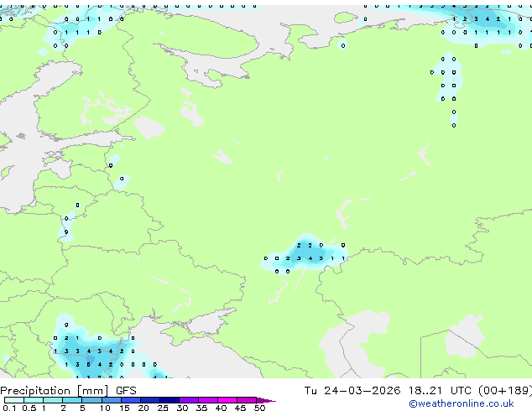The width and height of the screenshot is (532, 411).
Task: Click the legend label '45'
Action: pos(240,408)
